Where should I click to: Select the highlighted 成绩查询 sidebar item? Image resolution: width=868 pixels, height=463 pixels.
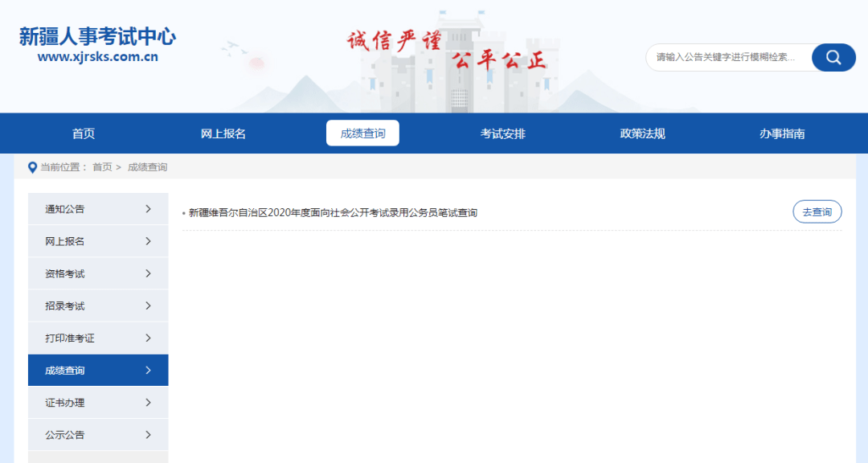point(97,370)
